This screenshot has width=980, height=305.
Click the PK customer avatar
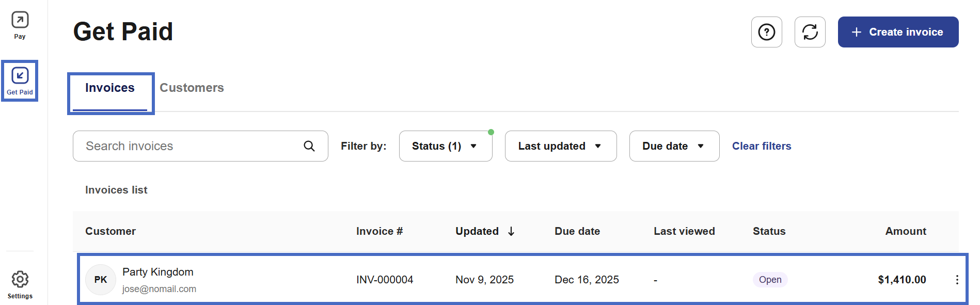tap(100, 280)
